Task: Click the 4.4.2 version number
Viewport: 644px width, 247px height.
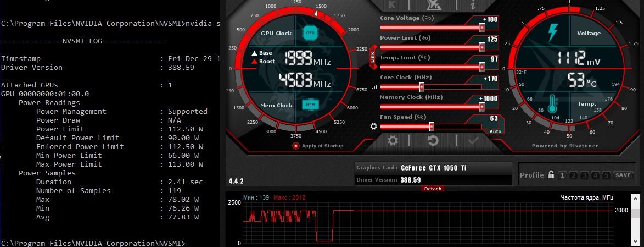Action: 236,181
